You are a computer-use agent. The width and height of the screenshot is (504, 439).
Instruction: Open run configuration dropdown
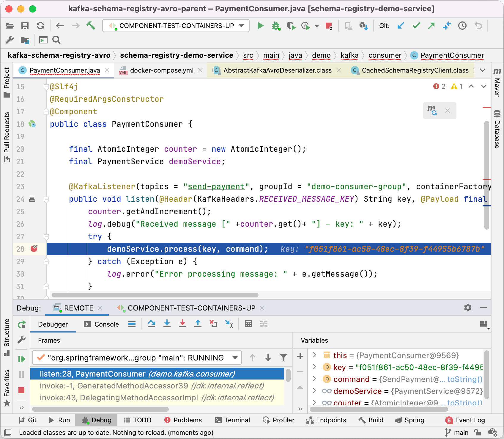pos(242,26)
